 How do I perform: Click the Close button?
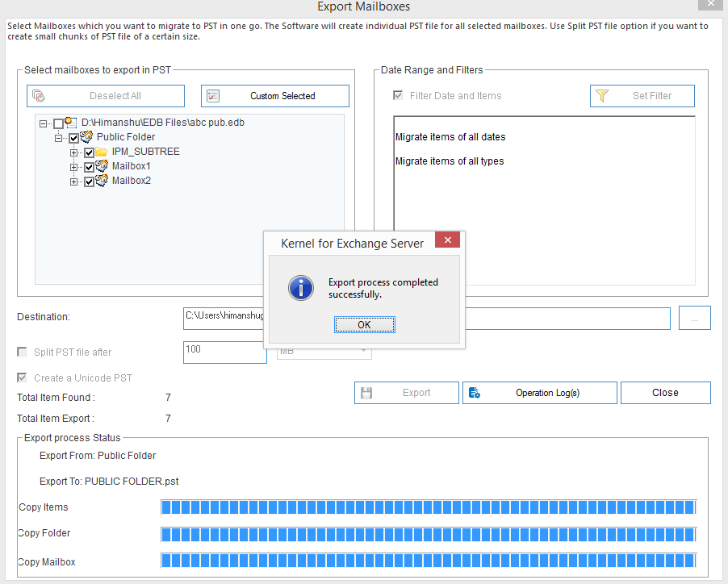click(x=665, y=393)
